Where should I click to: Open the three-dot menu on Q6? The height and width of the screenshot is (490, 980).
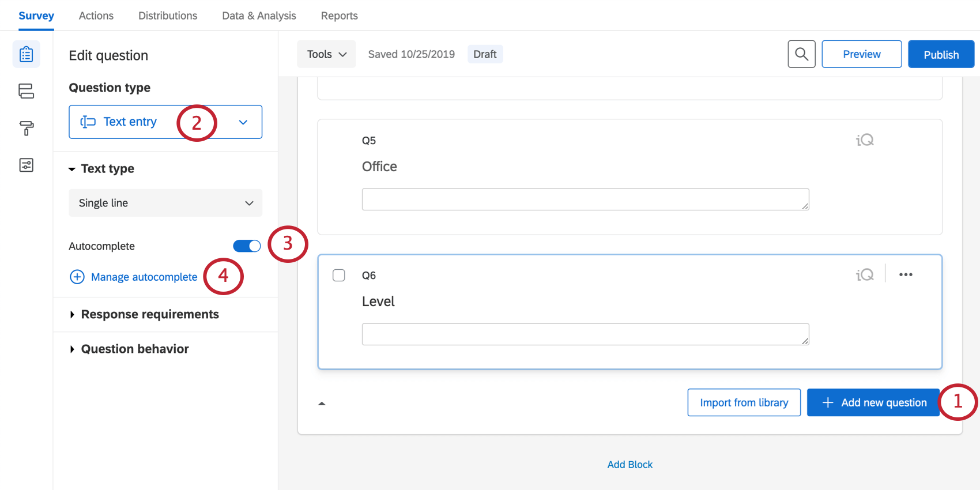(x=906, y=275)
